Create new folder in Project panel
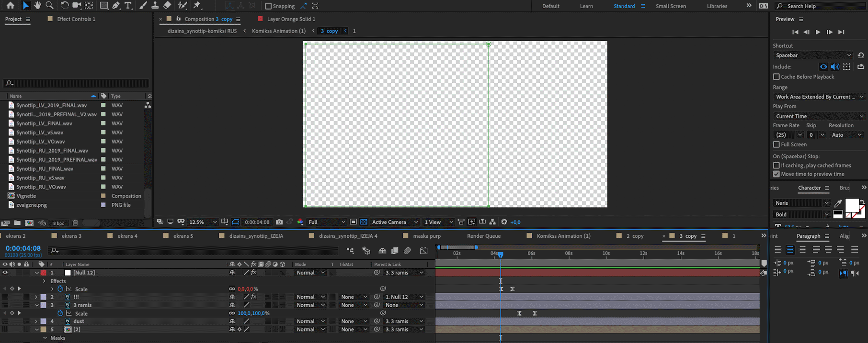This screenshot has height=343, width=868. (17, 223)
